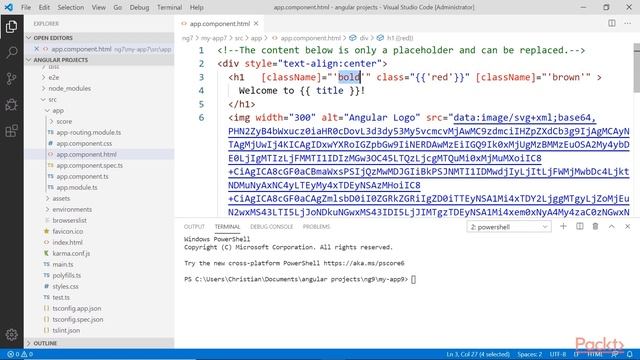Image resolution: width=640 pixels, height=360 pixels.
Task: Open index.html in explorer
Action: 67,242
